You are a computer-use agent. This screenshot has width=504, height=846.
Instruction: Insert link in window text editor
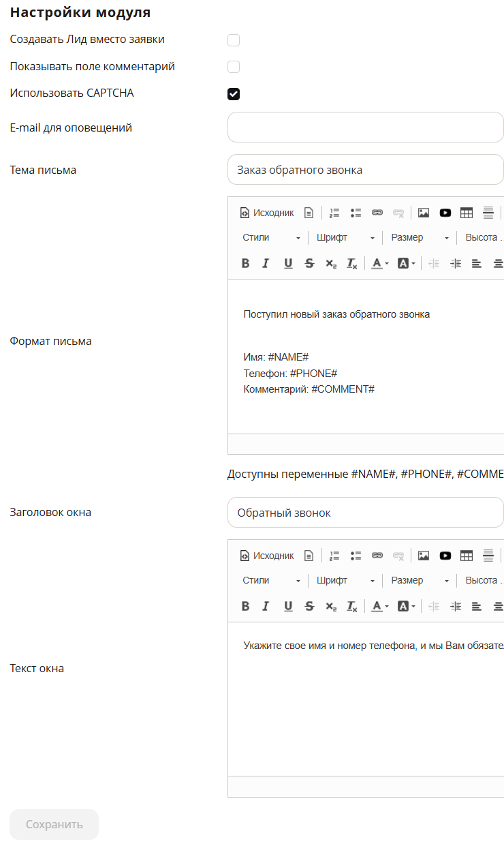[x=377, y=556]
